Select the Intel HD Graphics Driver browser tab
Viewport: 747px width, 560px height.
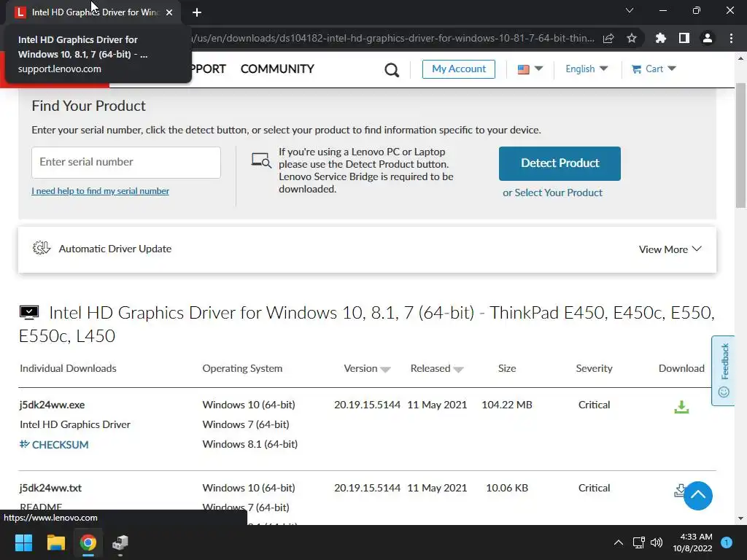[x=94, y=12]
